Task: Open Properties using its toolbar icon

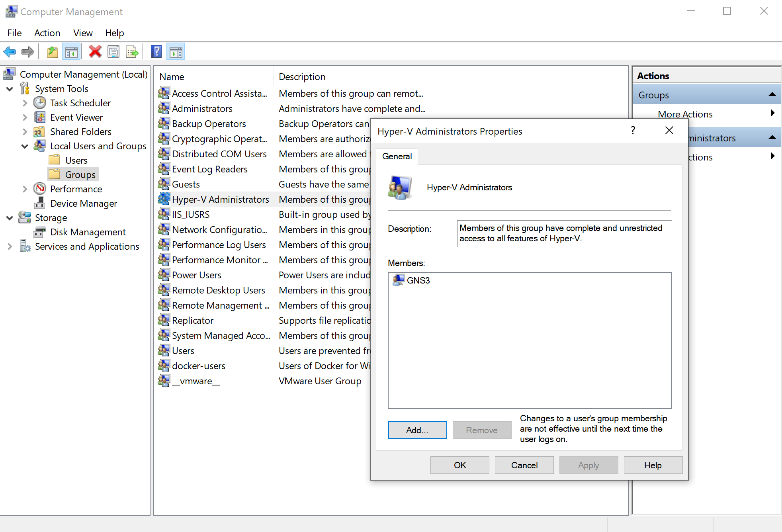Action: 113,51
